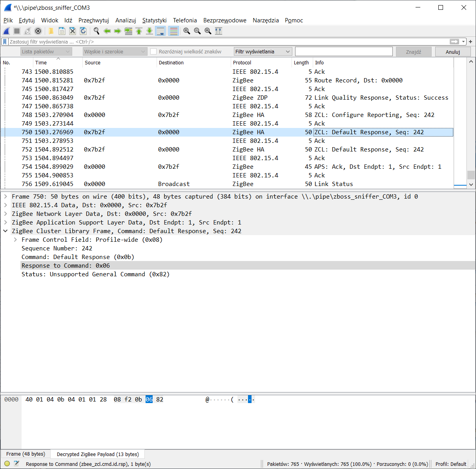Select packet 746 Link Quality Response row
The width and height of the screenshot is (476, 469).
(227, 98)
